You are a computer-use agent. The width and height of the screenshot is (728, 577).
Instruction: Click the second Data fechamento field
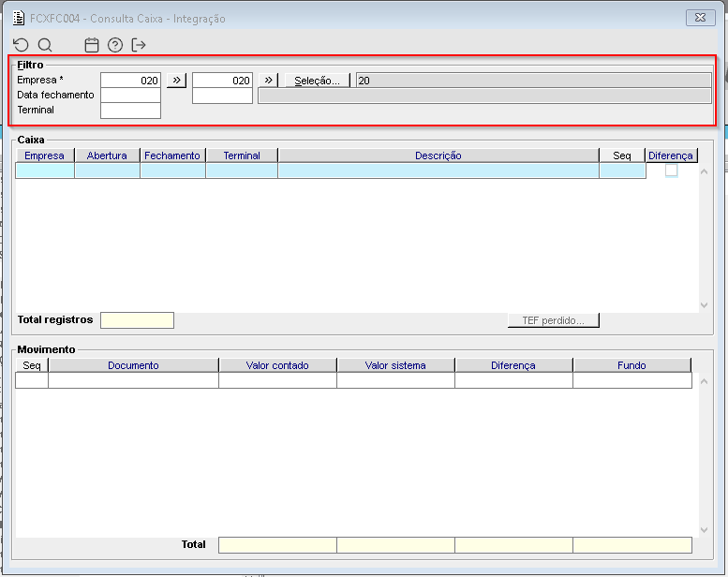coord(222,96)
